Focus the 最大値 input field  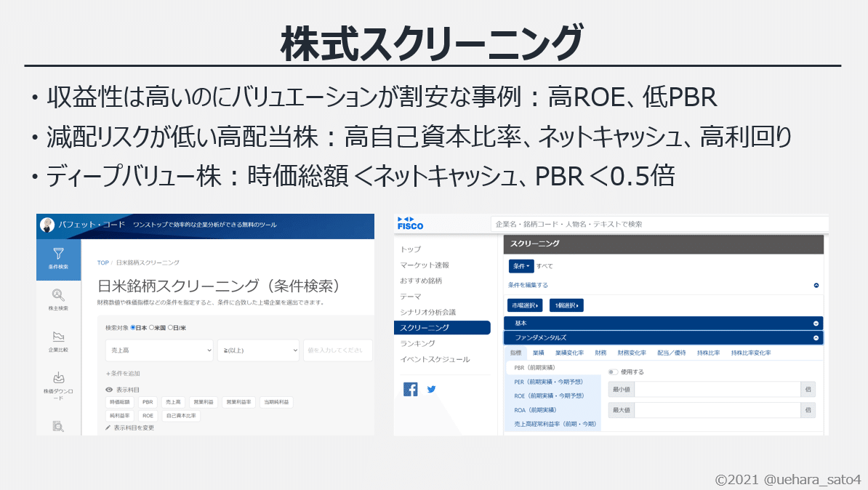(718, 410)
